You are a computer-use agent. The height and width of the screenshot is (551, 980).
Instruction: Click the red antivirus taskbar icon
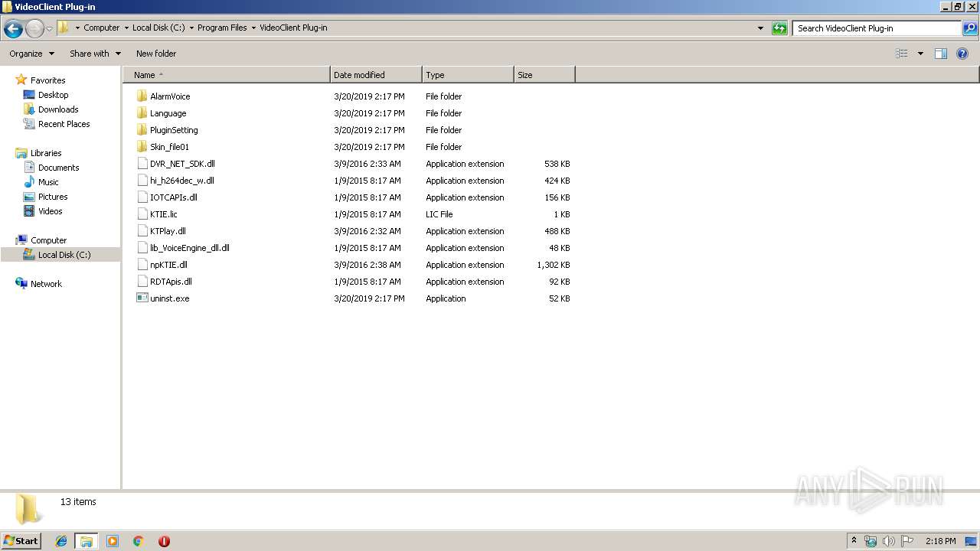point(164,541)
